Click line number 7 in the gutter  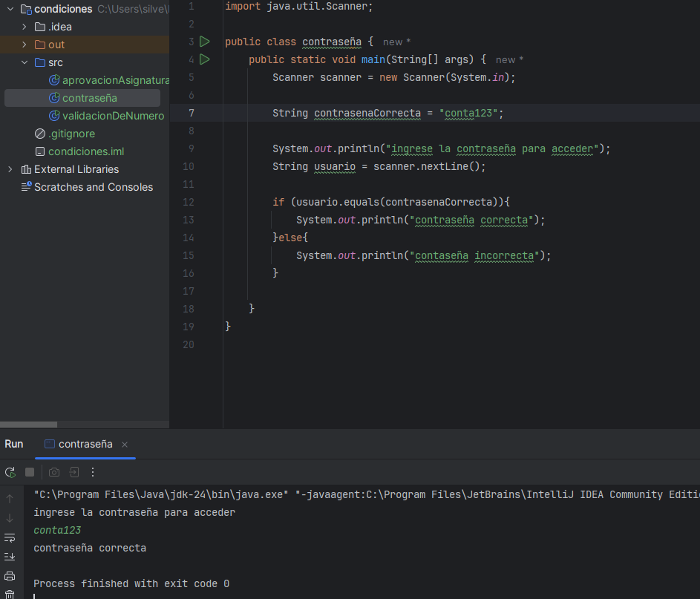191,114
